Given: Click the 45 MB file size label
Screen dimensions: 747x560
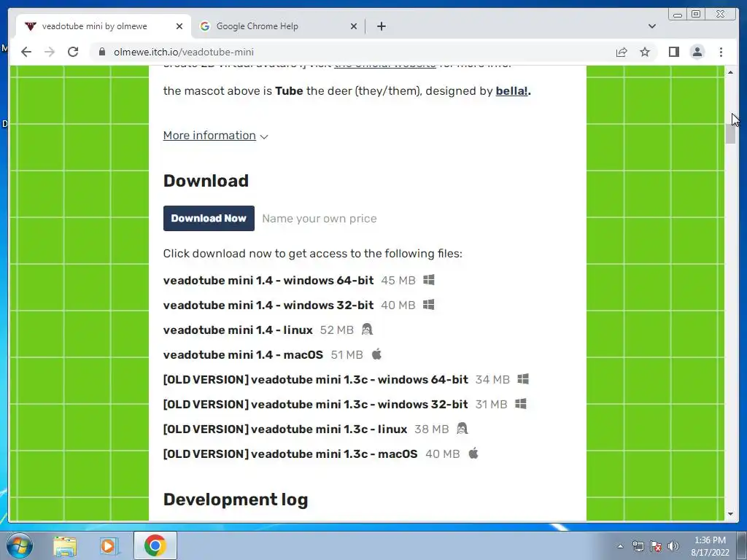Looking at the screenshot, I should tap(398, 281).
